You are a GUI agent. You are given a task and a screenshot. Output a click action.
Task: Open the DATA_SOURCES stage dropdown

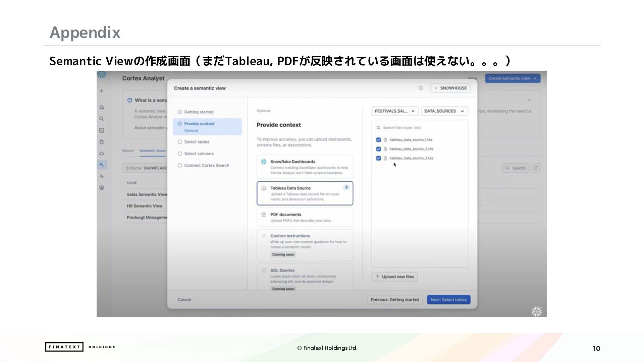(444, 111)
